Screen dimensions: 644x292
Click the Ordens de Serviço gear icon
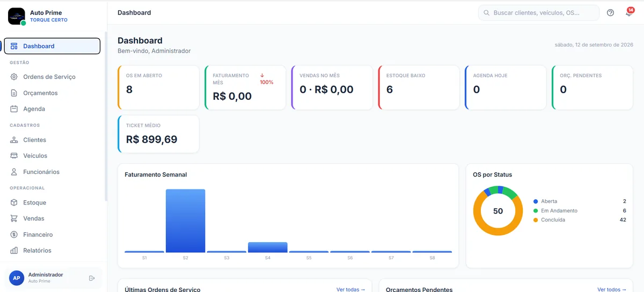tap(14, 77)
